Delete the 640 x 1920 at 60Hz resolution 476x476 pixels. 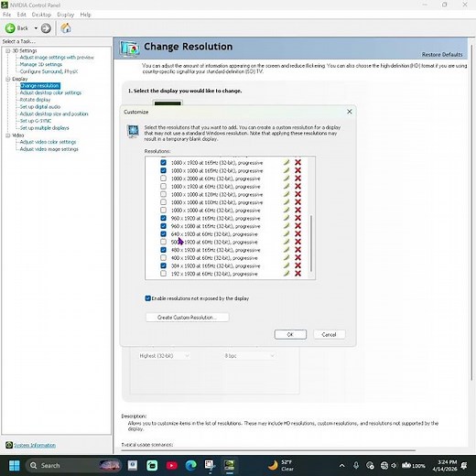coord(297,234)
